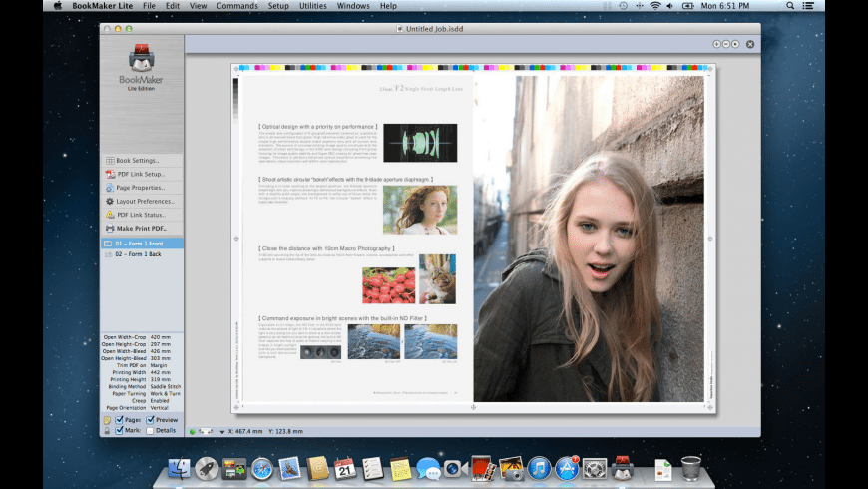This screenshot has width=868, height=489.
Task: Open the document stack in Dock
Action: [x=662, y=470]
